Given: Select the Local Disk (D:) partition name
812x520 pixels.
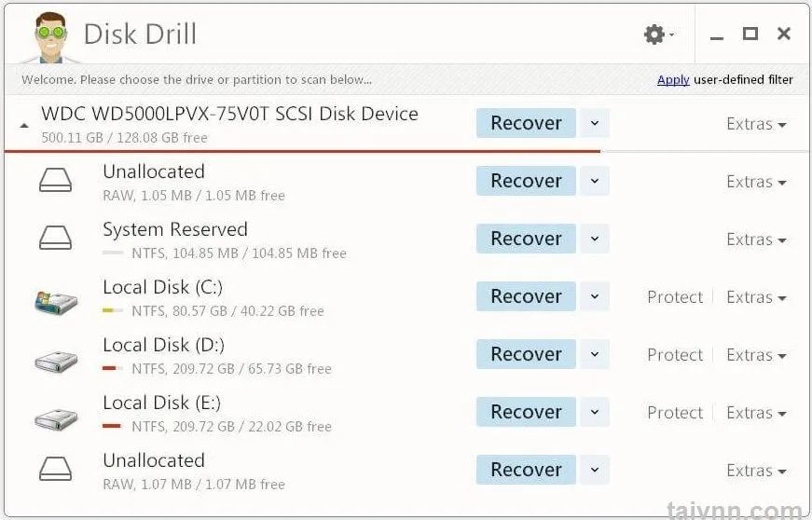Looking at the screenshot, I should point(163,346).
